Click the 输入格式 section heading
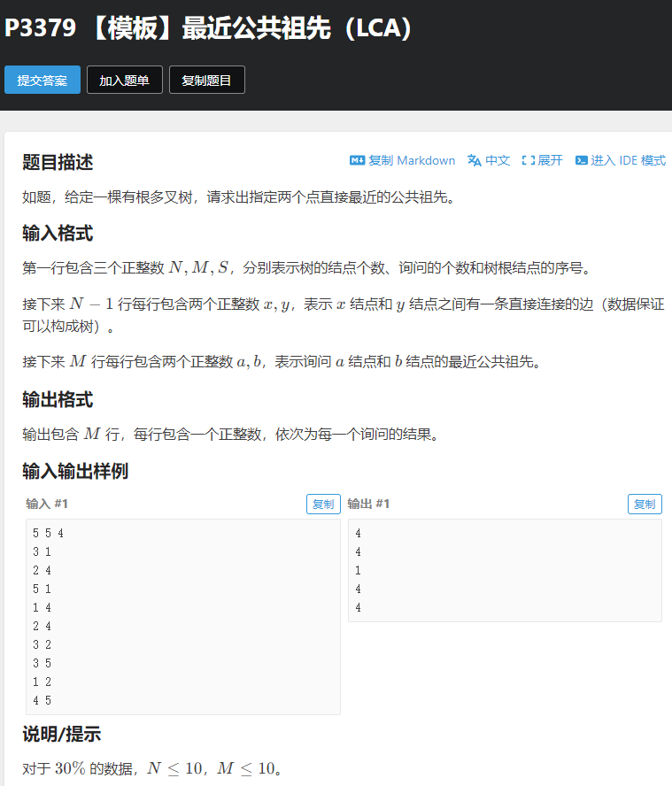The width and height of the screenshot is (672, 786). point(58,234)
